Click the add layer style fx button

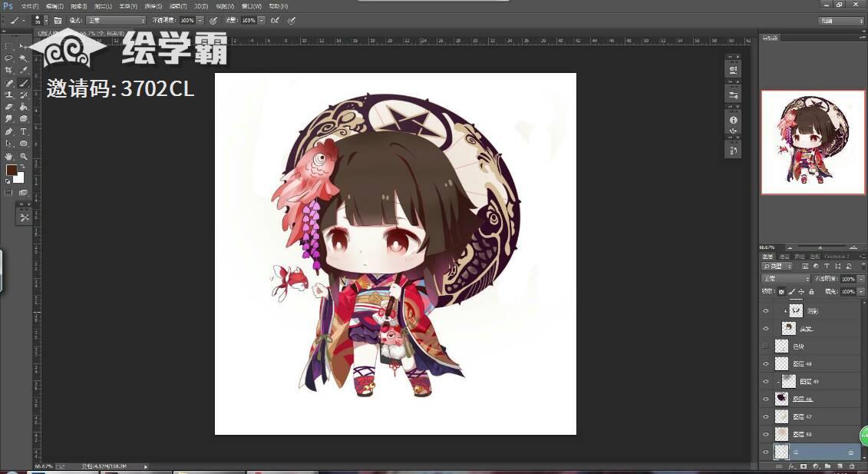791,467
